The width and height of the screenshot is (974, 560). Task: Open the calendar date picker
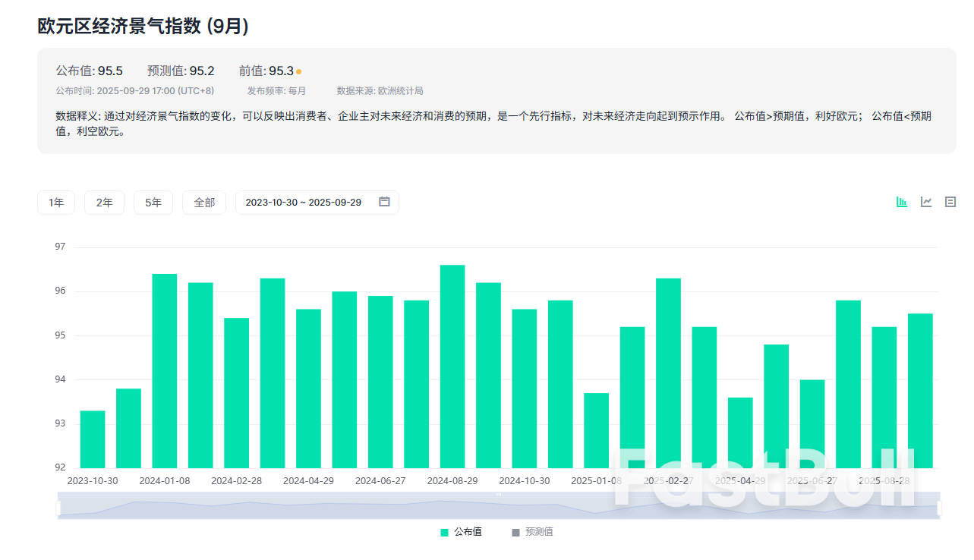tap(383, 202)
